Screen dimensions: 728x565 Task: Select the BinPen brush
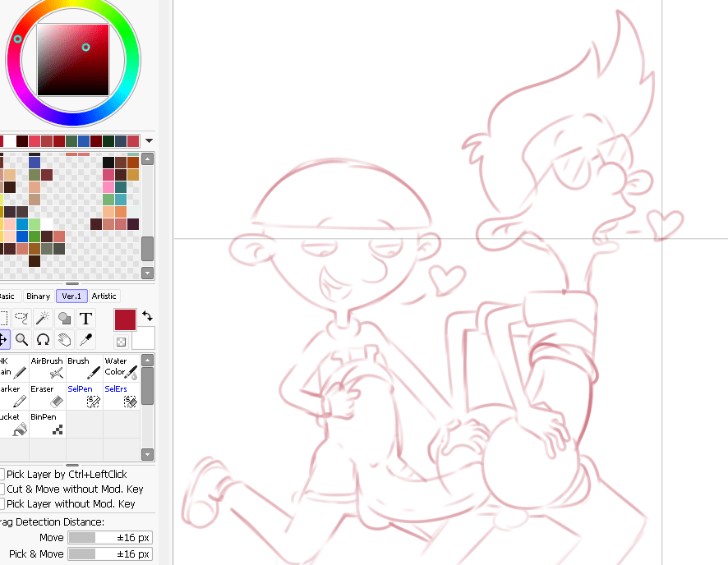(x=46, y=424)
